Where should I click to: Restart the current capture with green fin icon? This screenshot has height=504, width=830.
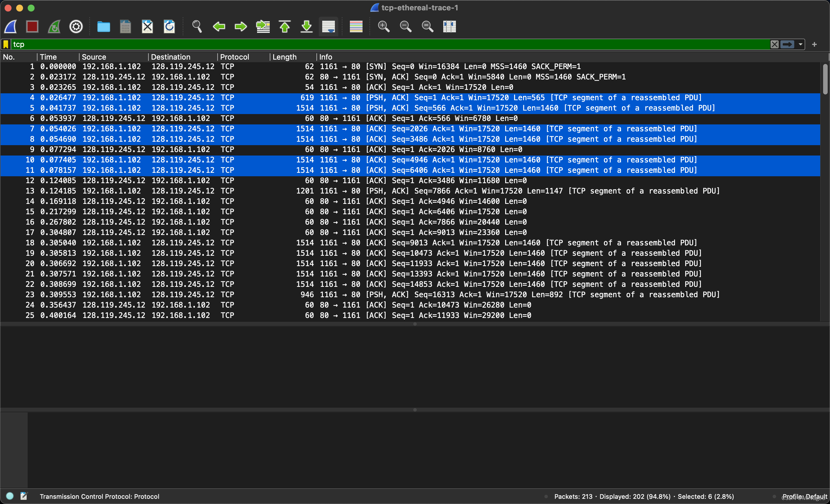(x=54, y=26)
